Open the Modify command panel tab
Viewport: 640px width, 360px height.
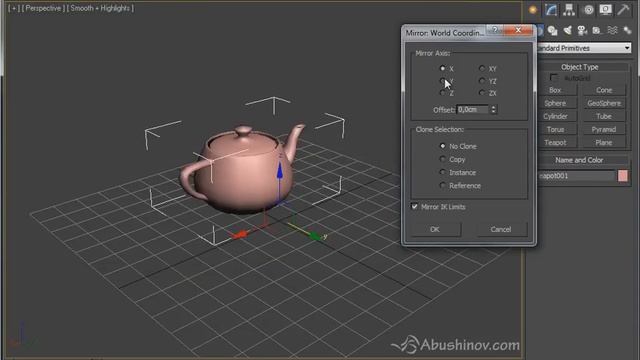[x=551, y=10]
